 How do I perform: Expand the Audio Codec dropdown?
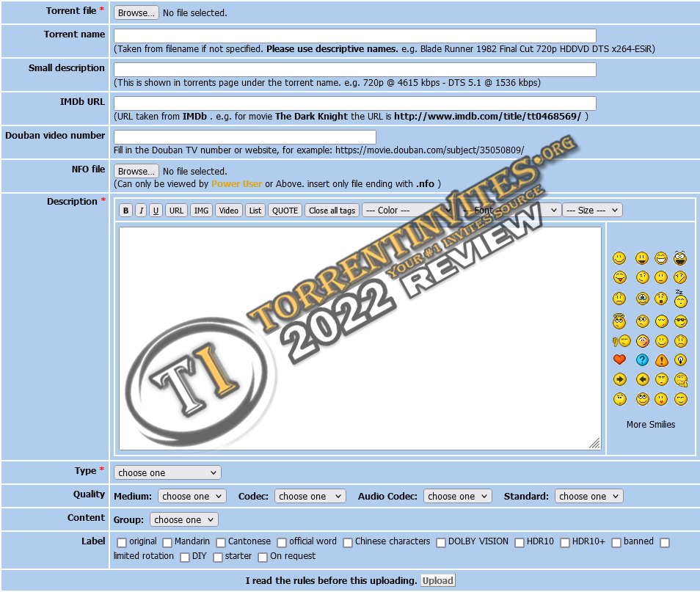point(457,497)
